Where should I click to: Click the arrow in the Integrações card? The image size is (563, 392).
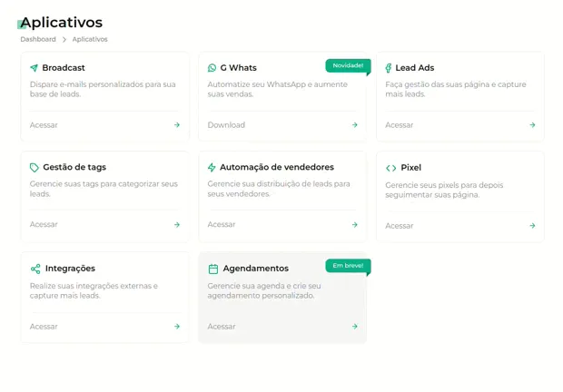tap(177, 327)
